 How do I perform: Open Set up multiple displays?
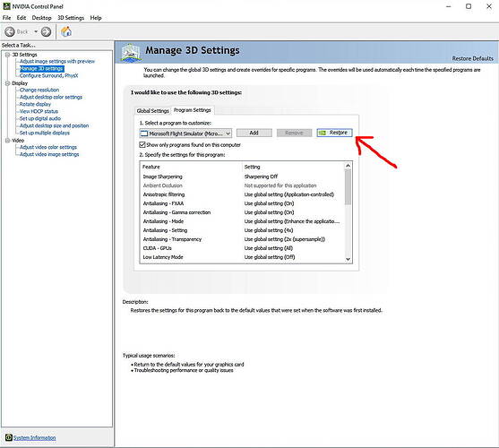45,133
